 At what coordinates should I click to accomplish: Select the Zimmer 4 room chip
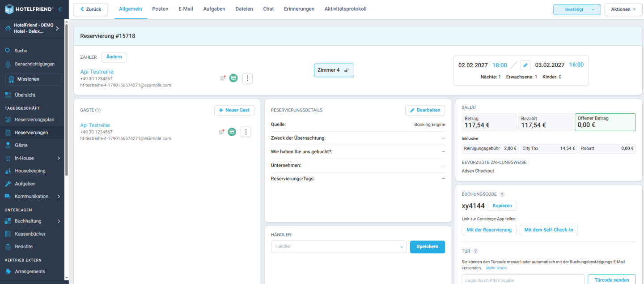(334, 70)
